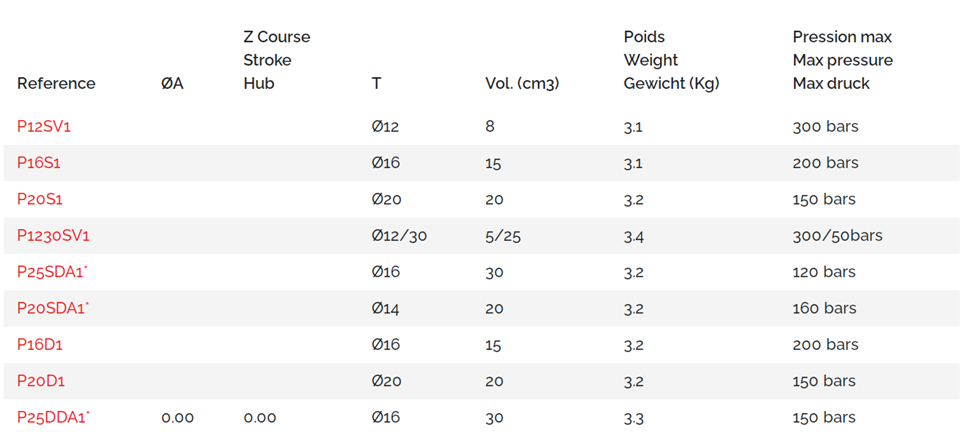Click the T column header
Viewport: 960px width, 437px height.
click(376, 84)
